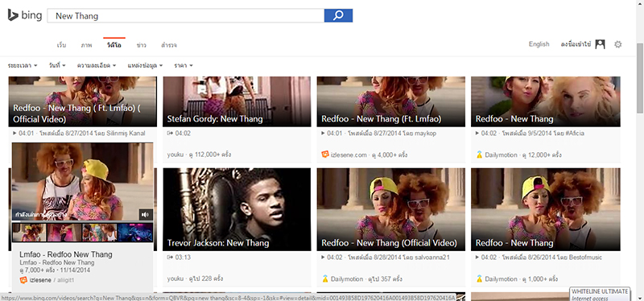This screenshot has width=644, height=301.
Task: Select the first frame in the preview strip
Action: coord(29,233)
